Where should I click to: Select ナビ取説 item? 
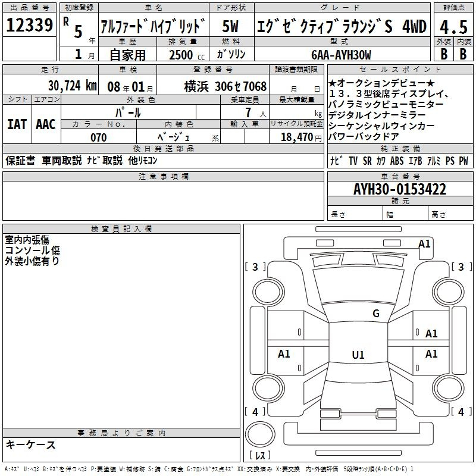(x=105, y=160)
